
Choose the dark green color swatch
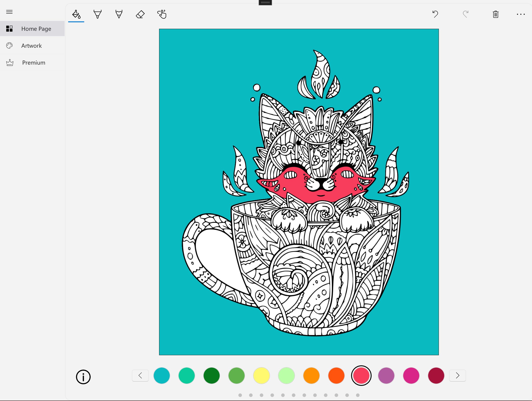pos(211,376)
